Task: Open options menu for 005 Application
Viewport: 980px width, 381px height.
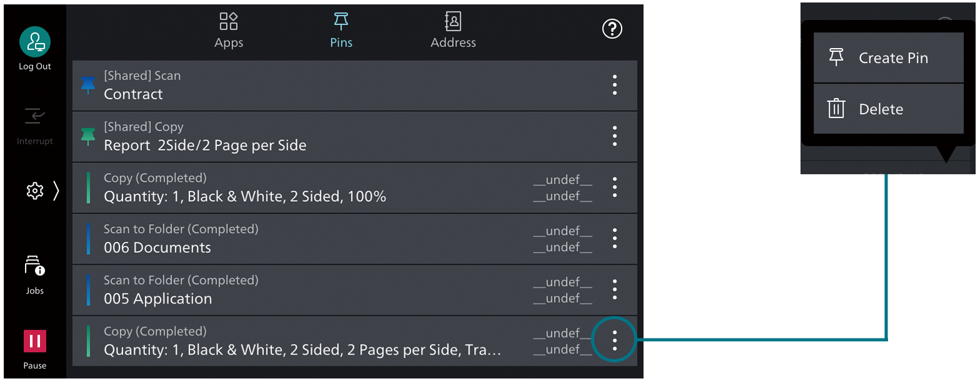Action: click(615, 290)
